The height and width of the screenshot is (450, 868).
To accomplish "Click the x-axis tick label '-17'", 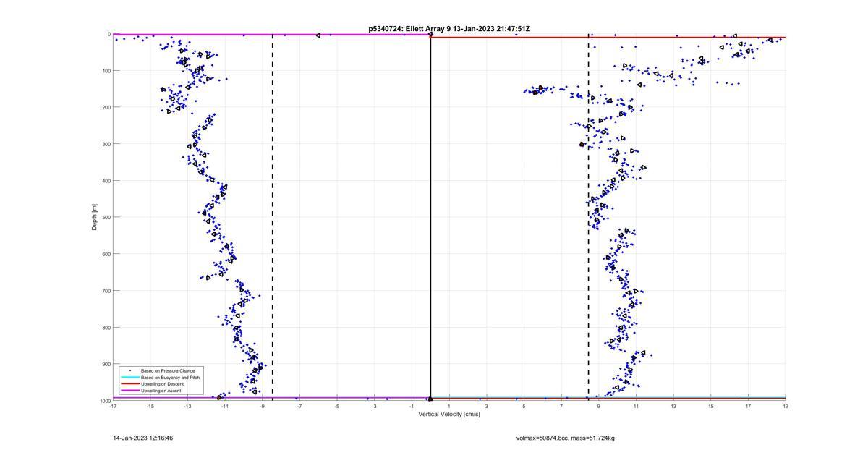I will [113, 406].
